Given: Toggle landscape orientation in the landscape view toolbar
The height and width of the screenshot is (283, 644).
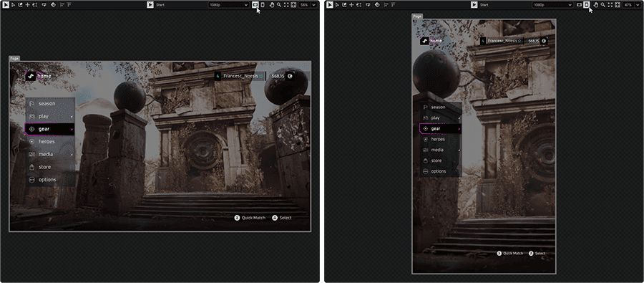Looking at the screenshot, I should click(255, 5).
